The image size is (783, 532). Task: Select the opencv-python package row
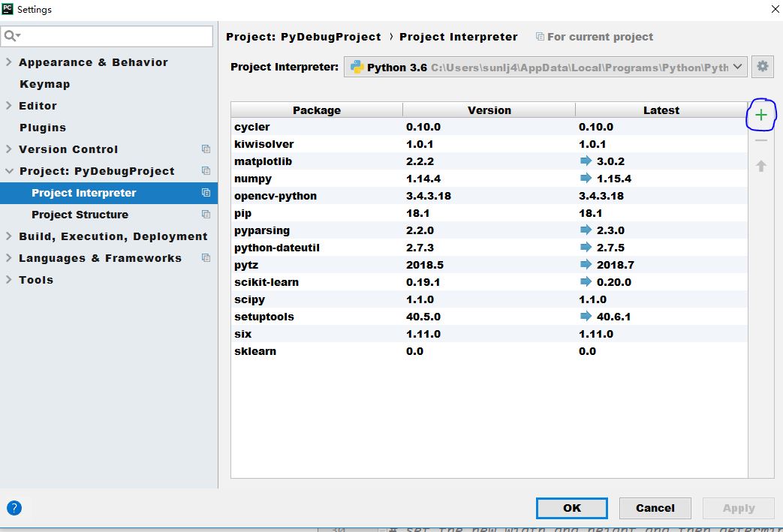click(x=489, y=196)
